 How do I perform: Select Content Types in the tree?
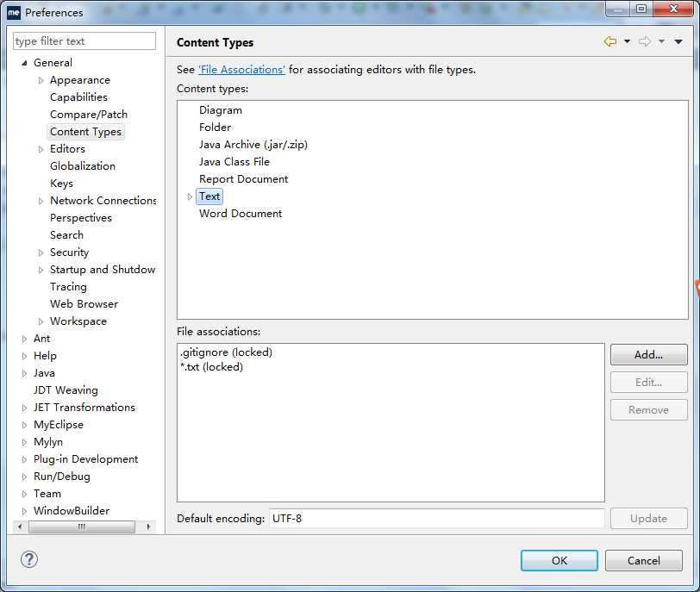[85, 132]
